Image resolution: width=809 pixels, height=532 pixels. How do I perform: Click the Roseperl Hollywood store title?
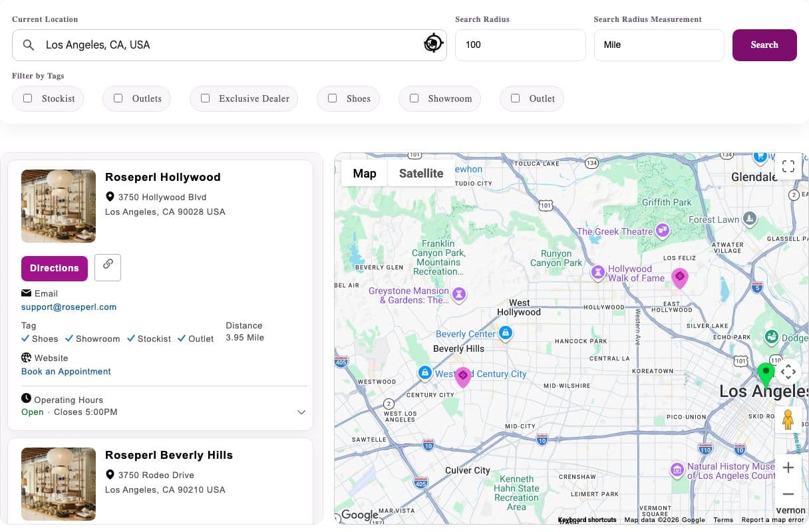pos(163,177)
